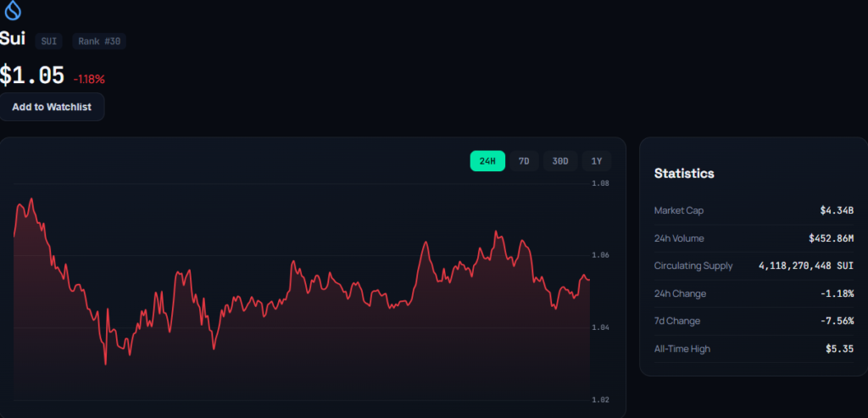Click the 1.06 y-axis label
This screenshot has width=868, height=418.
[x=601, y=255]
